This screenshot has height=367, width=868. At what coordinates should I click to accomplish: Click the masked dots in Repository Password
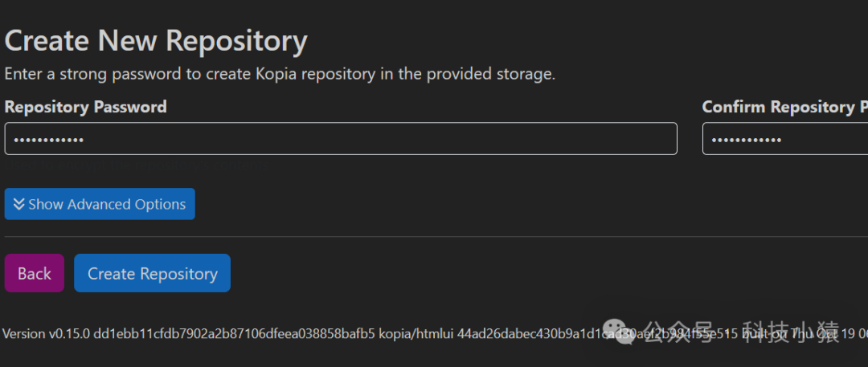(x=49, y=140)
